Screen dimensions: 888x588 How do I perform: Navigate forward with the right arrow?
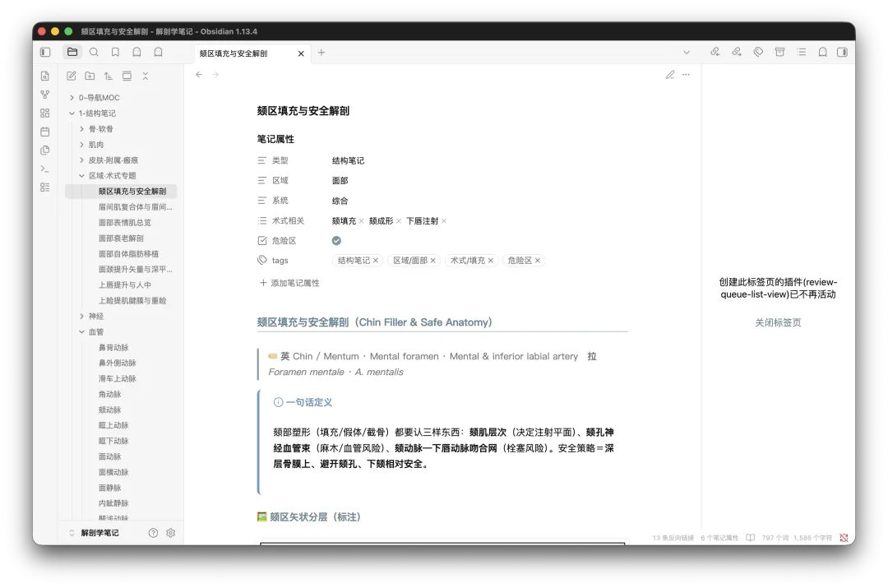[x=215, y=74]
